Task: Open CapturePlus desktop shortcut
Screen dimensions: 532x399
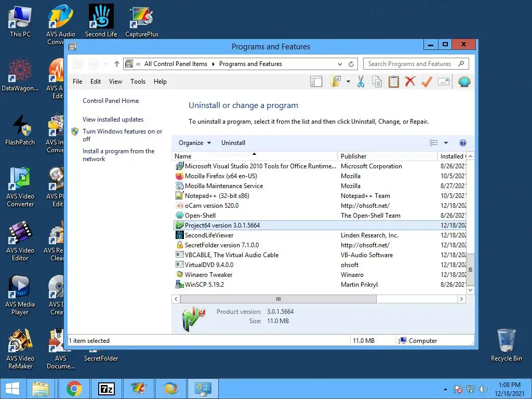Action: [142, 21]
